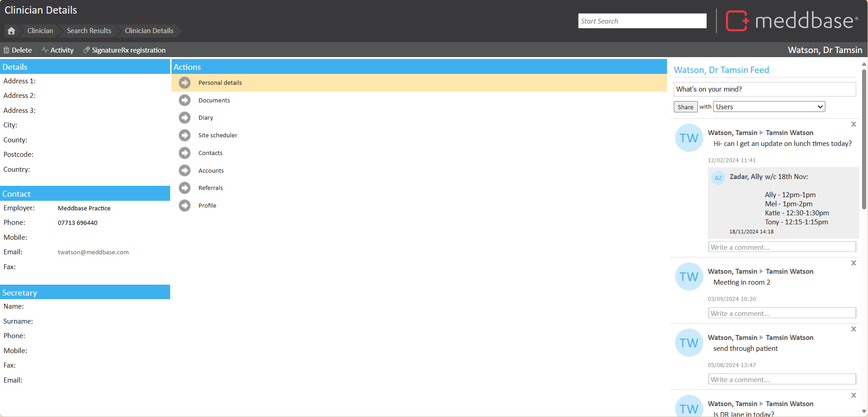
Task: Open SignatureRx registration
Action: pos(124,50)
